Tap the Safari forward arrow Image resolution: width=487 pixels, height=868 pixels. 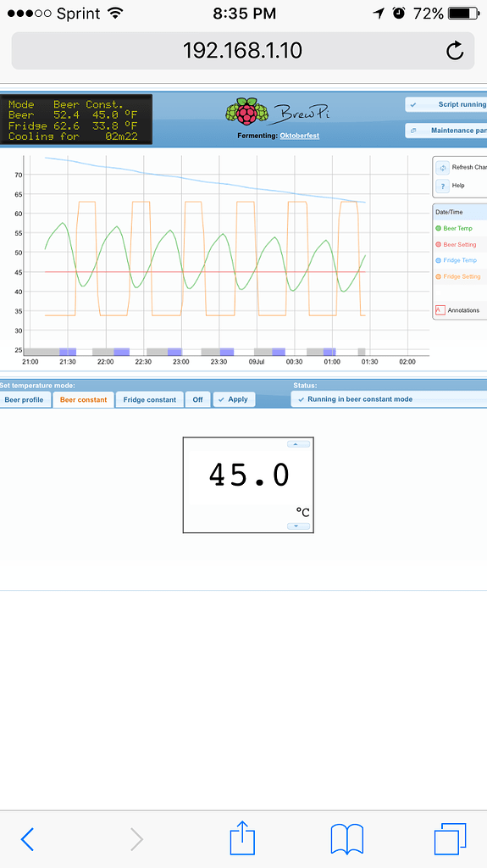(x=136, y=839)
